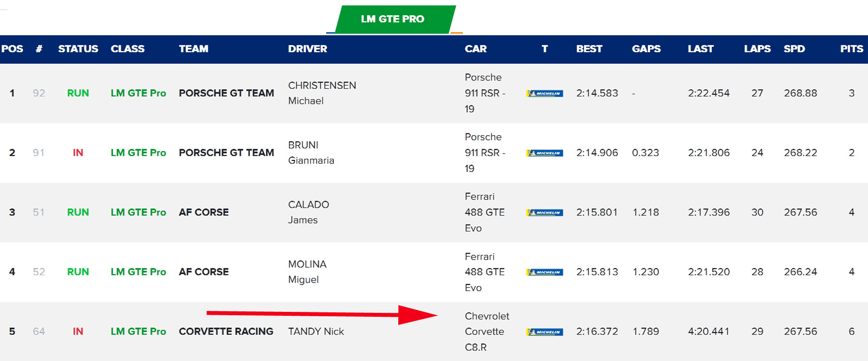Click the LM GTE Pro class link for car 52
This screenshot has width=868, height=361.
[x=138, y=272]
